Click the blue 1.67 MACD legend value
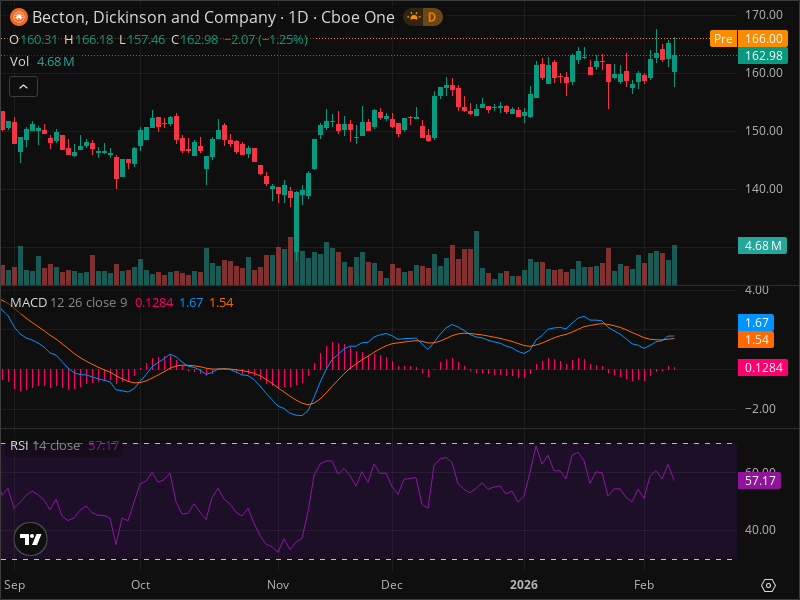The width and height of the screenshot is (800, 600). (191, 303)
